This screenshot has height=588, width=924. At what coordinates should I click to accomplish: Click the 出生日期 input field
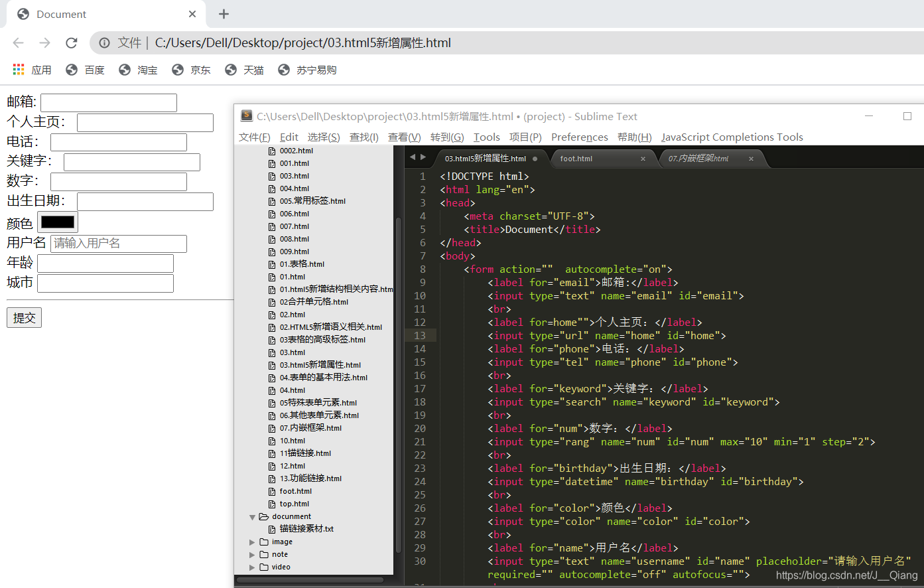pyautogui.click(x=145, y=202)
